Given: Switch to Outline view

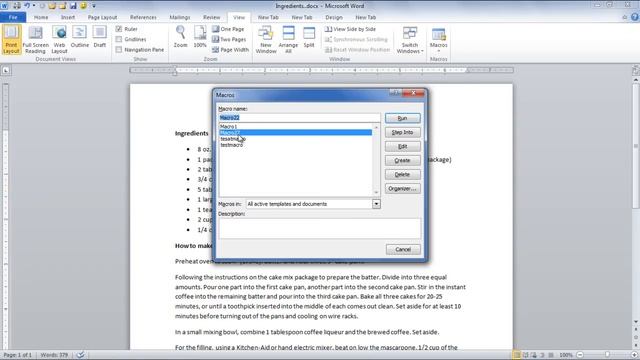Looking at the screenshot, I should [80, 37].
